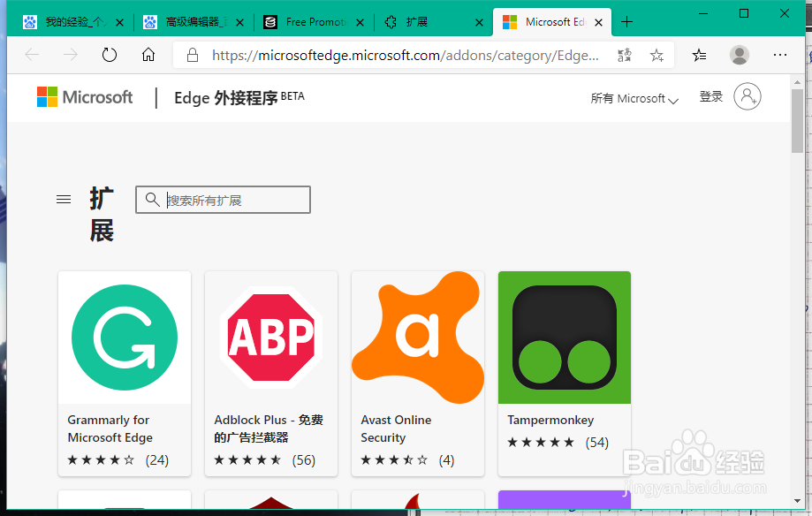
Task: Click the search magnifier icon
Action: (x=152, y=200)
